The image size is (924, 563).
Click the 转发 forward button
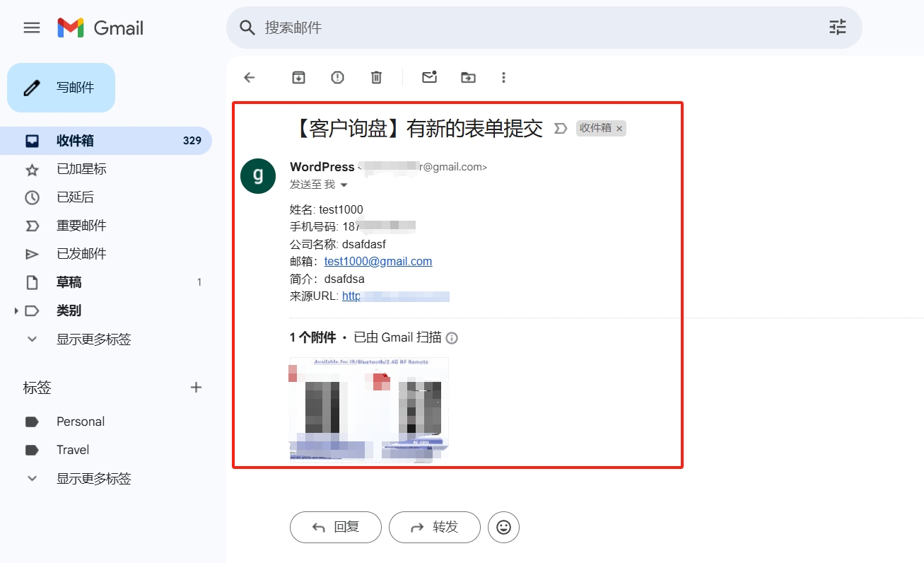[x=435, y=527]
